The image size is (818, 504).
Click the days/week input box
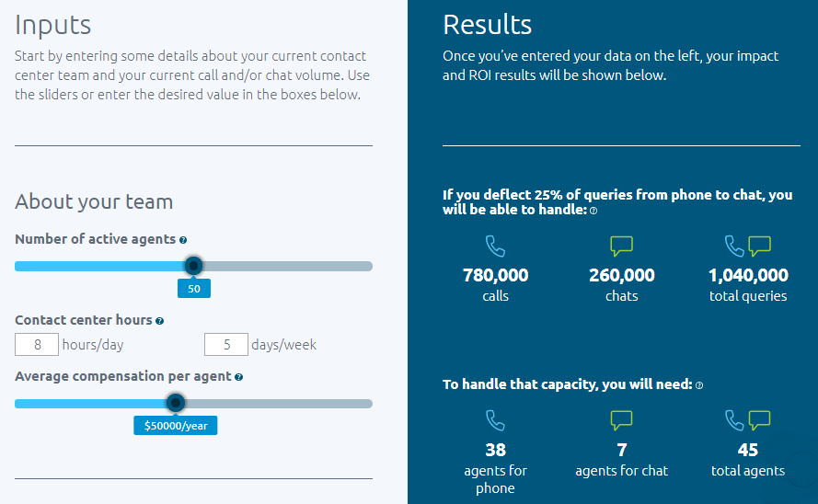coord(225,345)
